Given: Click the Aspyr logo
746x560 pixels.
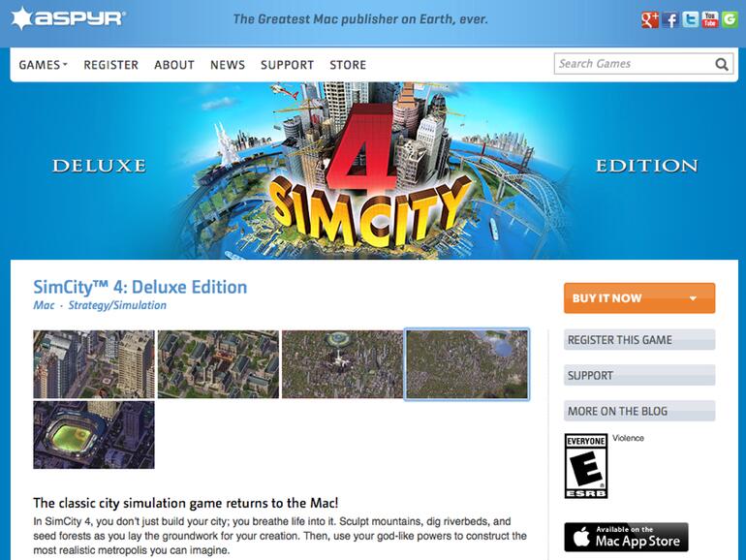Looking at the screenshot, I should [69, 18].
